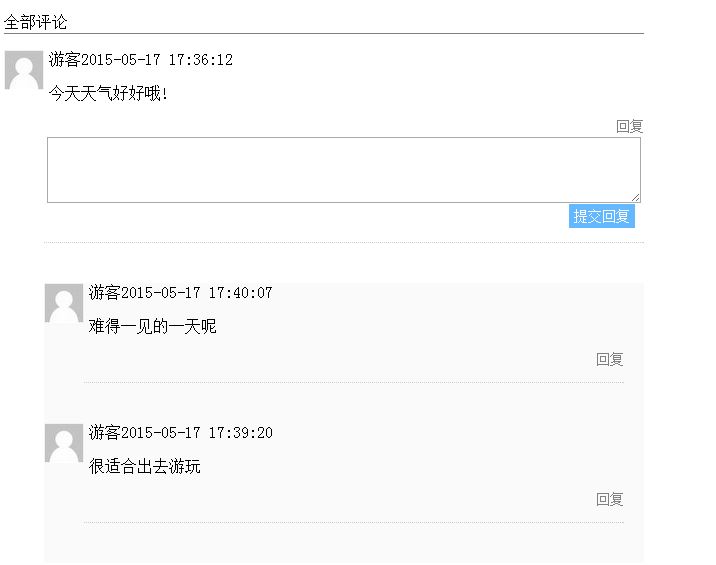This screenshot has width=716, height=565.
Task: Select the comment text "今天天气好好哦!"
Action: click(x=109, y=94)
